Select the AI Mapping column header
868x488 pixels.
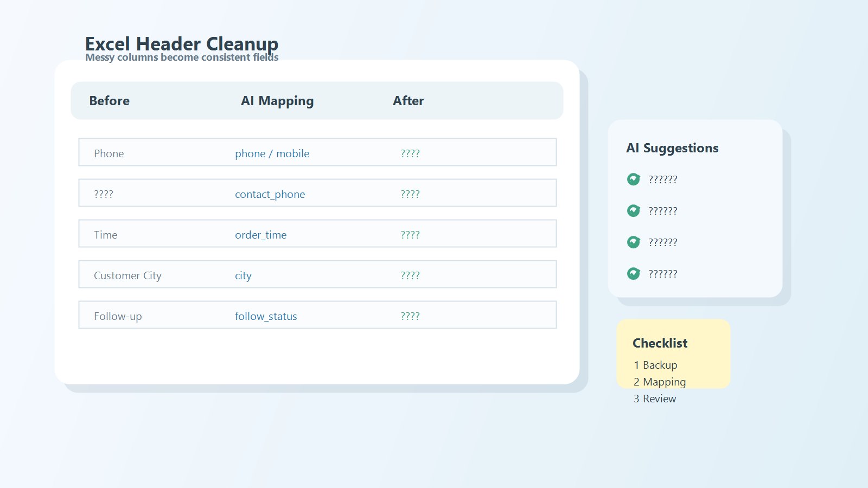pyautogui.click(x=277, y=101)
